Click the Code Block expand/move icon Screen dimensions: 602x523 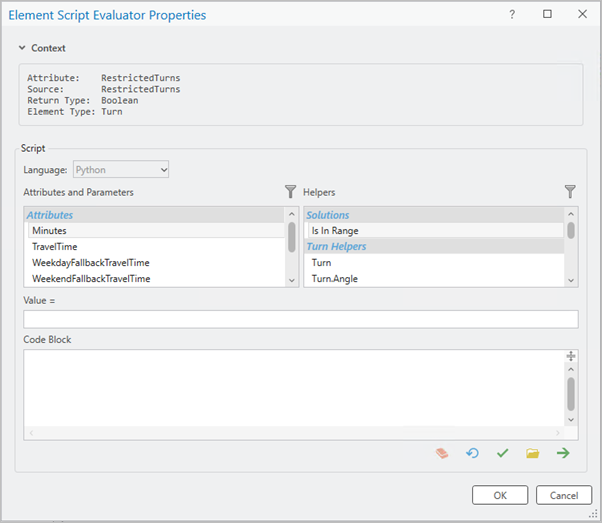click(571, 356)
